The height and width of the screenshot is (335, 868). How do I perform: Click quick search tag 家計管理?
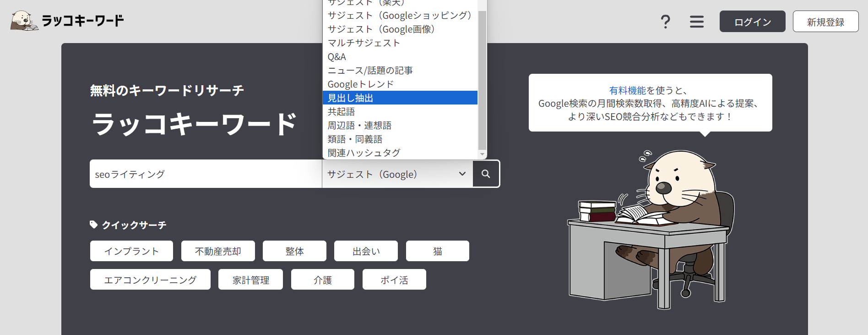pos(250,280)
